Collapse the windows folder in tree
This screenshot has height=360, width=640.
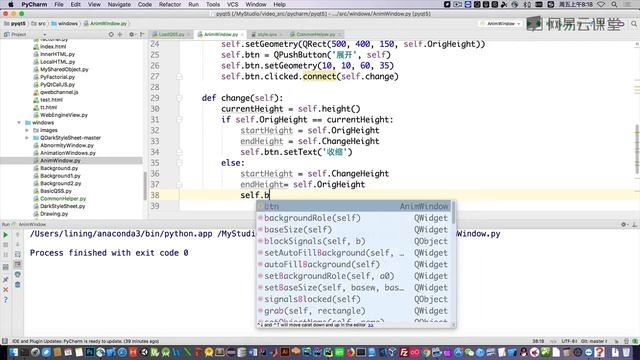(19, 122)
